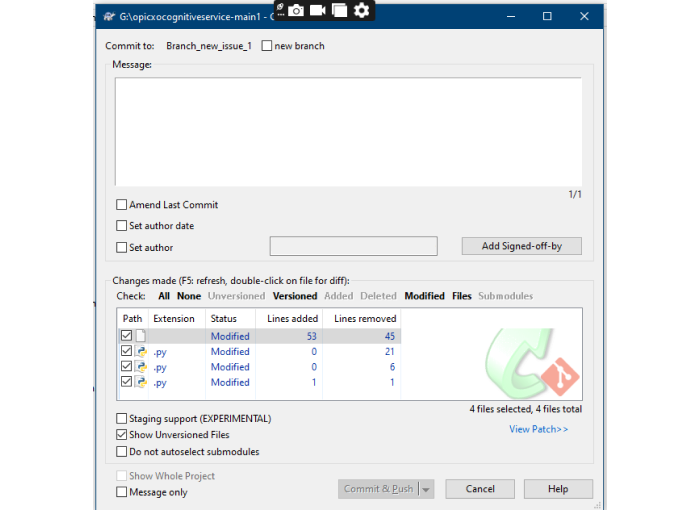Minimize the commit dialog window
The height and width of the screenshot is (510, 700).
(x=511, y=17)
